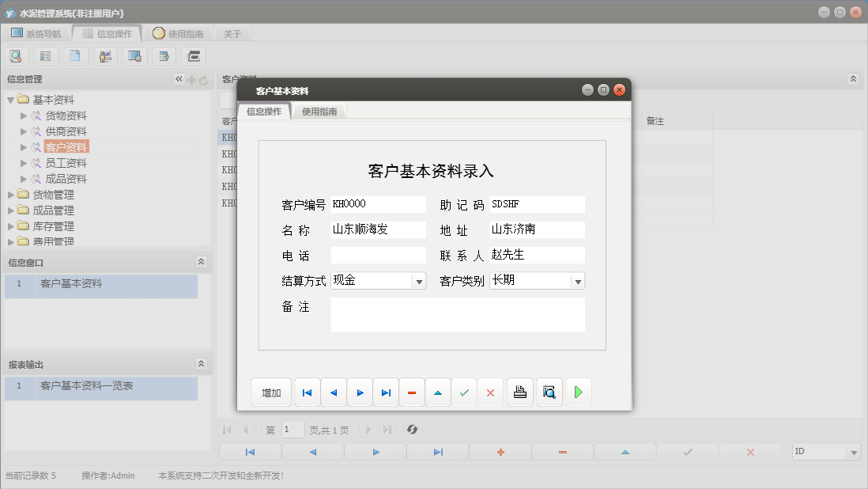Click the refresh icon next to the page number
The height and width of the screenshot is (489, 868).
click(x=412, y=430)
